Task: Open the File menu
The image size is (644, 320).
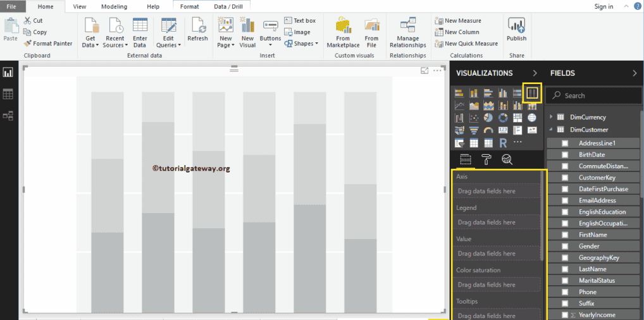Action: pos(11,6)
